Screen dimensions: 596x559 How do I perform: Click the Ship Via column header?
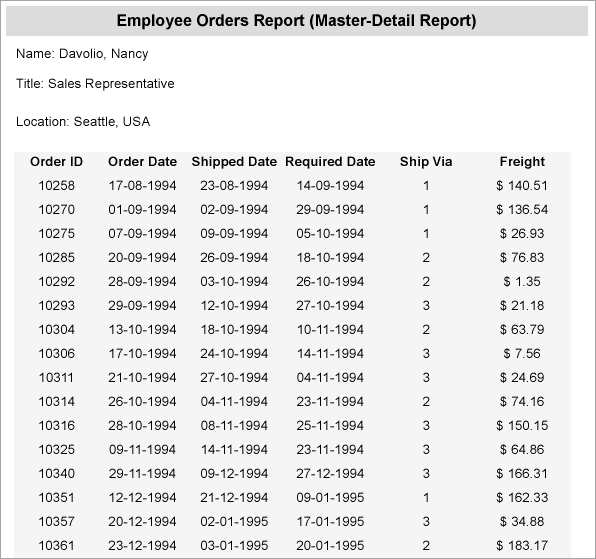[426, 162]
